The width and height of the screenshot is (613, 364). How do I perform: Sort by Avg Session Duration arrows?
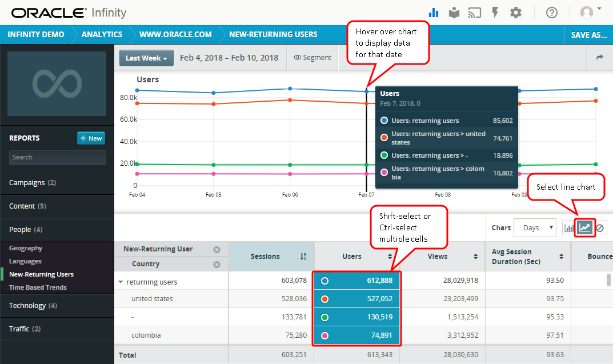pos(562,257)
